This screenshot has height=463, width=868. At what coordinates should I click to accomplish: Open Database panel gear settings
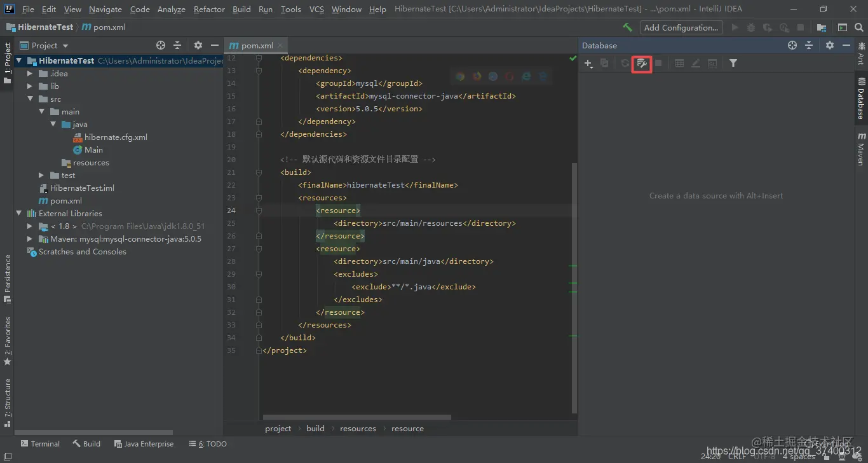(x=830, y=45)
